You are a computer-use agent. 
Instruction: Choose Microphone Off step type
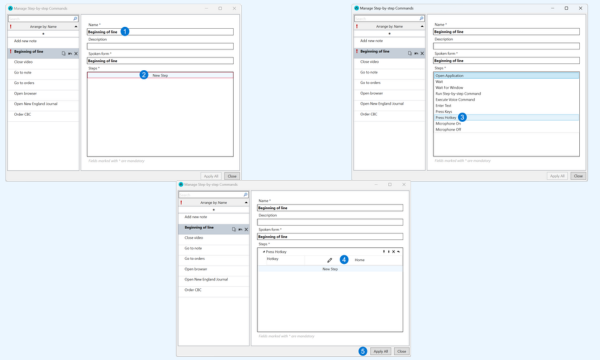pyautogui.click(x=506, y=130)
